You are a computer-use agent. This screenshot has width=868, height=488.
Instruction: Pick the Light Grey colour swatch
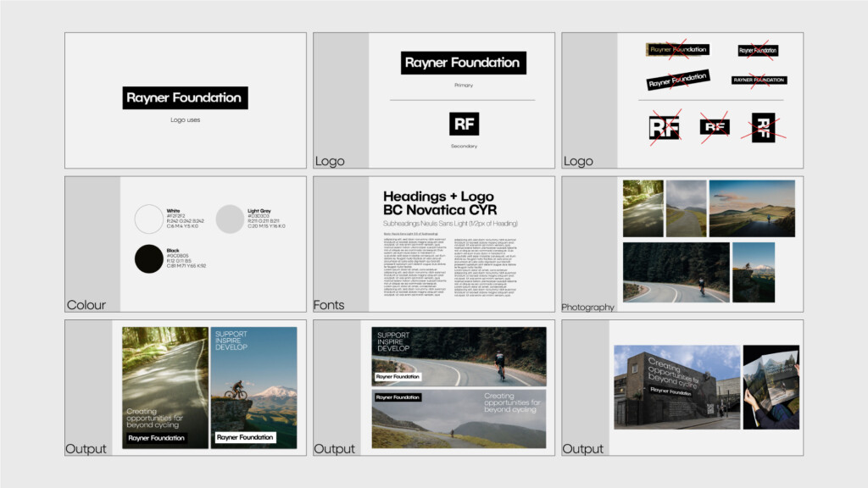230,219
